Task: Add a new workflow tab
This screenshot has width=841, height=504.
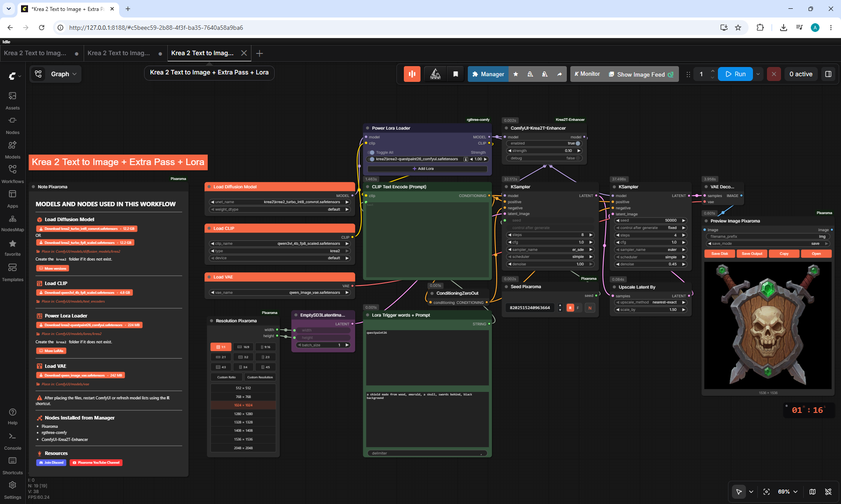Action: click(260, 53)
